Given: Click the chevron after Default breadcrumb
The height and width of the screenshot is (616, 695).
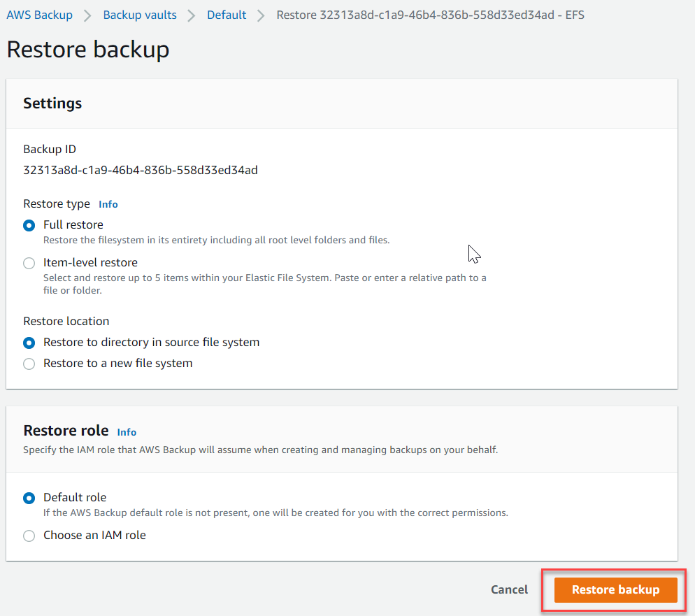Looking at the screenshot, I should pyautogui.click(x=261, y=16).
